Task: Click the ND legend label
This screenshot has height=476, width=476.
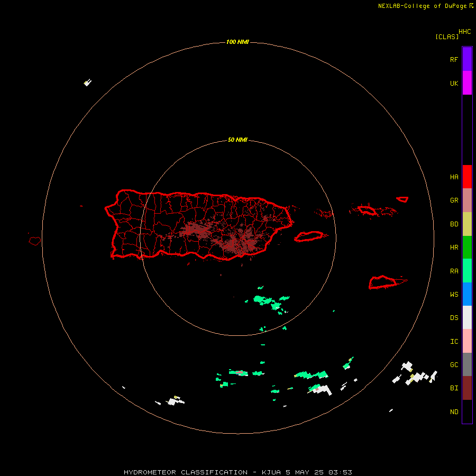Action: point(454,412)
